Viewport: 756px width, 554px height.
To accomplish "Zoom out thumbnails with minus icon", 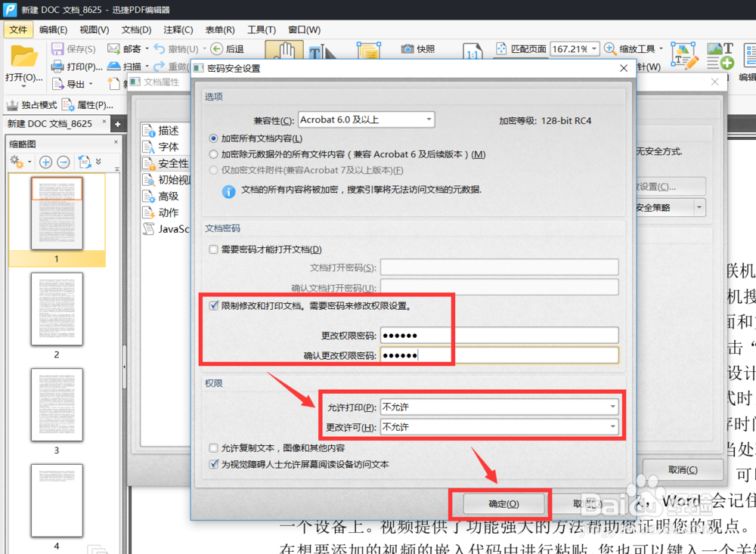I will coord(64,162).
